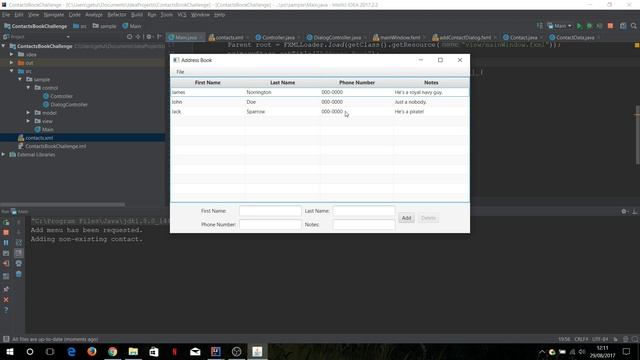Screen dimensions: 640x360
Task: Switch to IntelliJ IDEA taskbar icon
Action: 216,351
